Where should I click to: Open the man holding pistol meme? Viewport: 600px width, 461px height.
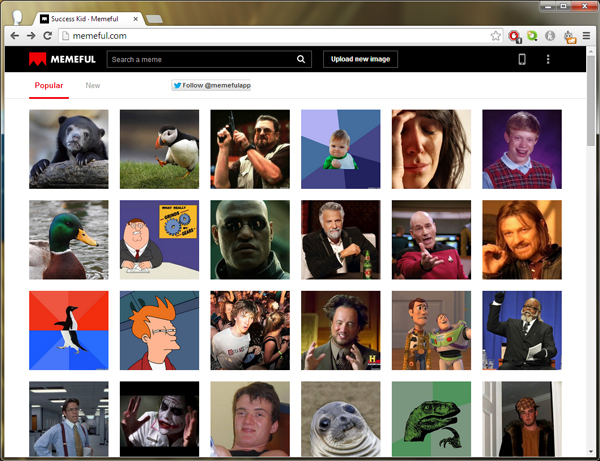click(250, 149)
